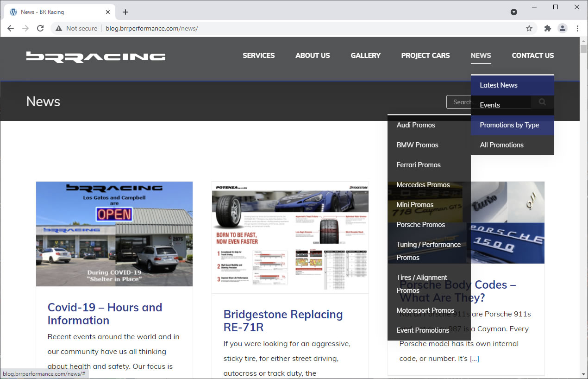Click the BR Racing logo
The image size is (588, 379).
[96, 57]
